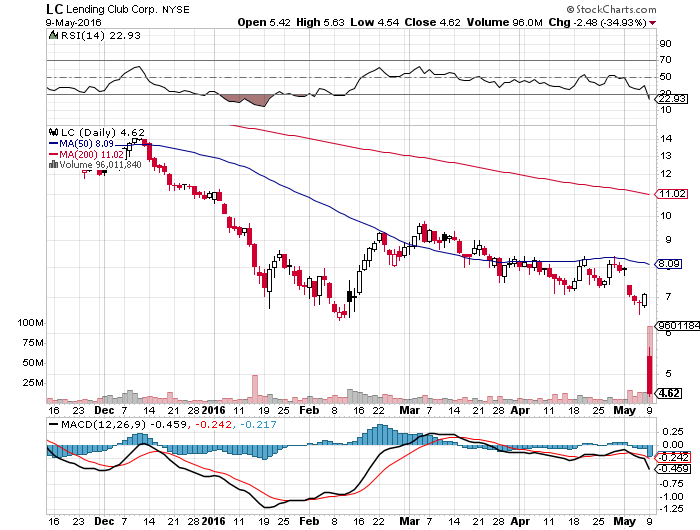The height and width of the screenshot is (530, 700).
Task: Click the MACD(12,26,9) legend label
Action: 123,424
